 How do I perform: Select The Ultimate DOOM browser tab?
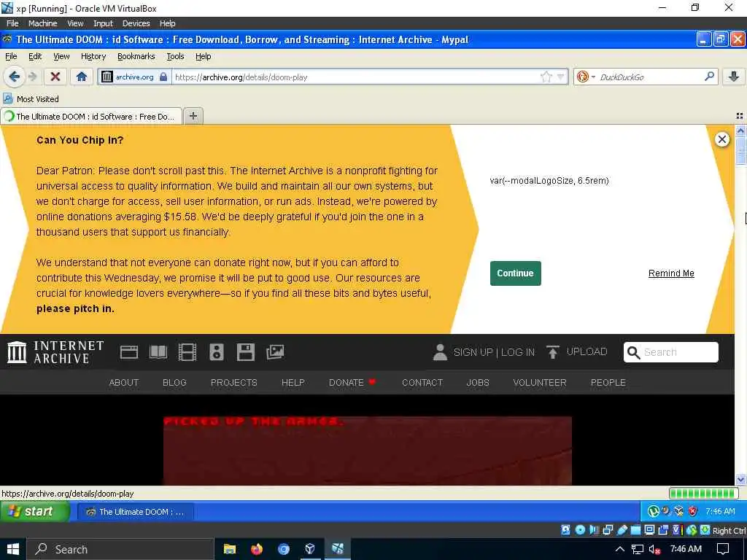(x=91, y=116)
